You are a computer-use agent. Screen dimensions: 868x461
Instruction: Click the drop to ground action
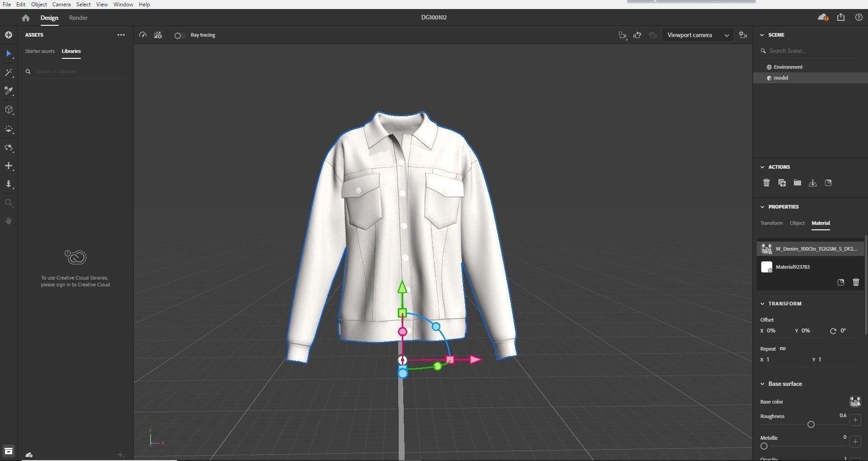tap(813, 183)
